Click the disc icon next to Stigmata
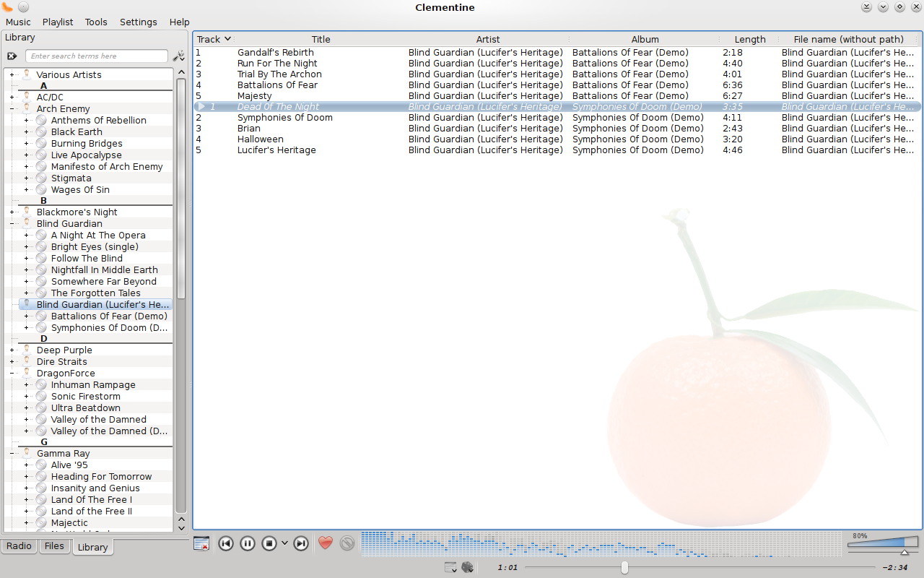 pyautogui.click(x=41, y=178)
